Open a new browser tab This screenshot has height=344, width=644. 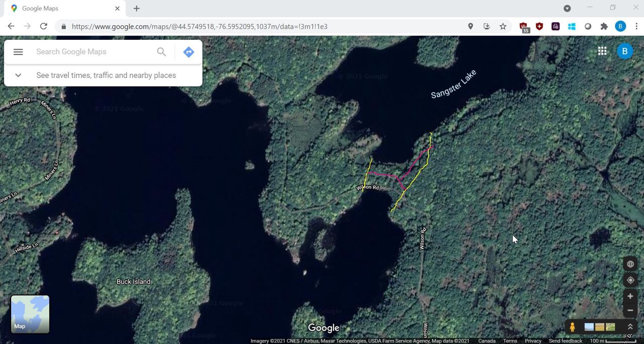[x=136, y=9]
